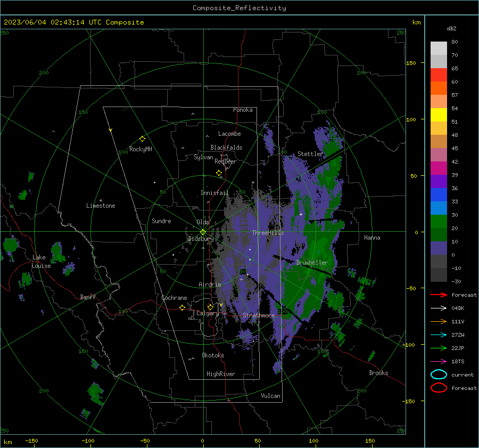Screen dimensions: 479x448
Task: Click the Strathmore city label
Action: (x=259, y=315)
